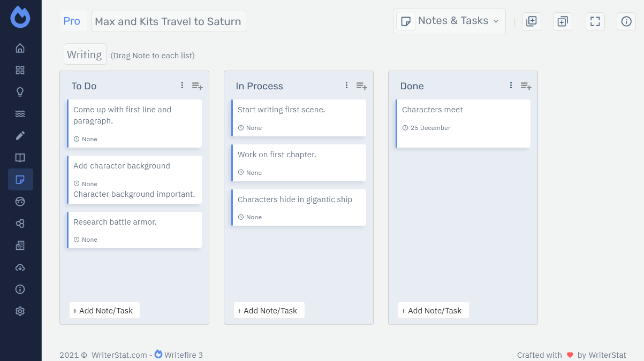Click the board title input field
The width and height of the screenshot is (644, 361).
click(x=169, y=21)
